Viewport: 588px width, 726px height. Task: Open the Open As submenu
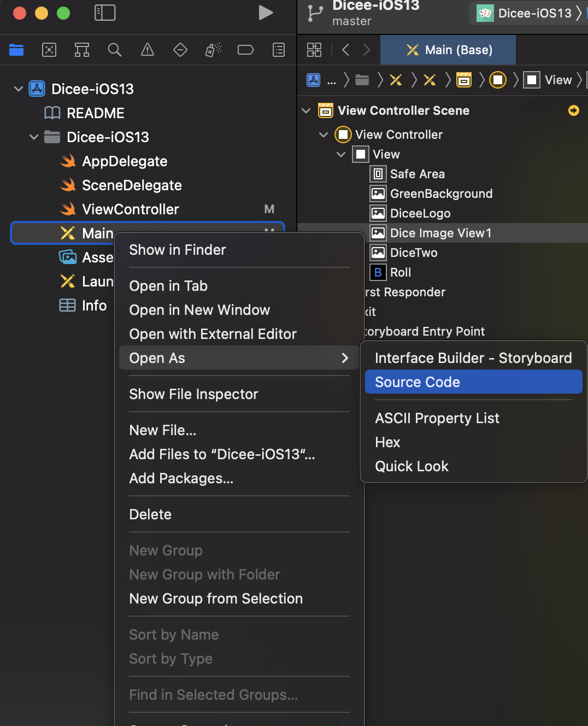[x=239, y=358]
